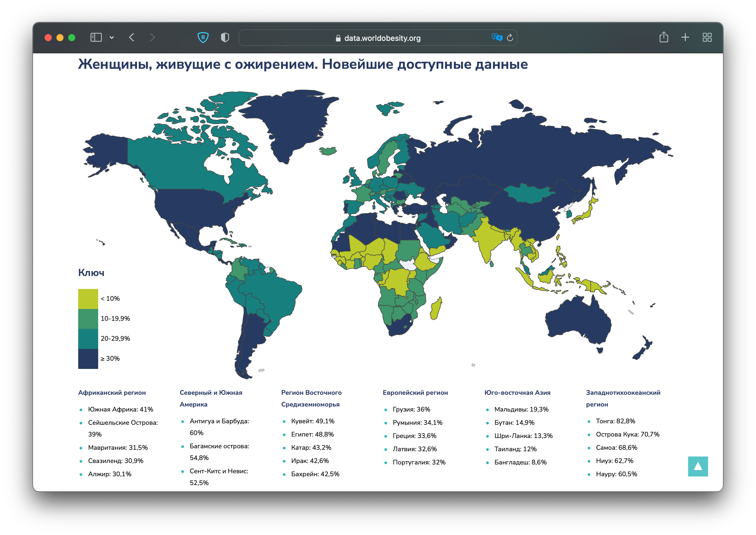The width and height of the screenshot is (756, 535).
Task: Click the forward navigation arrow
Action: coord(152,38)
